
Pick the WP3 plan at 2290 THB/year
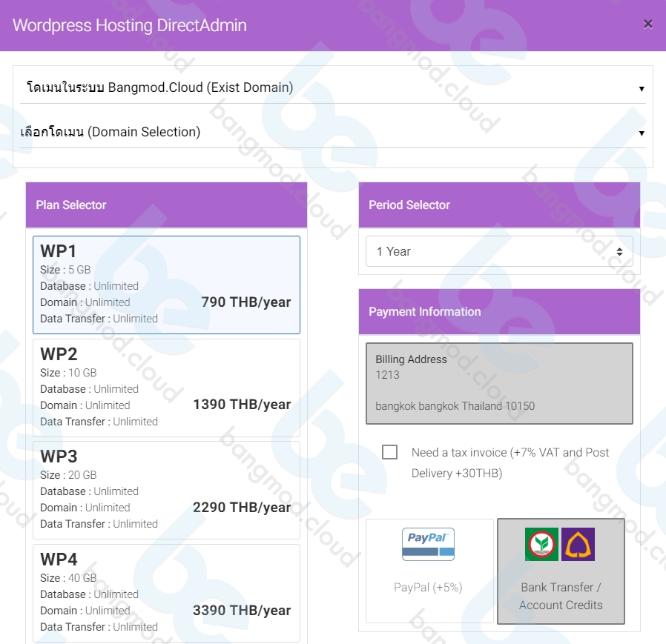pyautogui.click(x=166, y=491)
